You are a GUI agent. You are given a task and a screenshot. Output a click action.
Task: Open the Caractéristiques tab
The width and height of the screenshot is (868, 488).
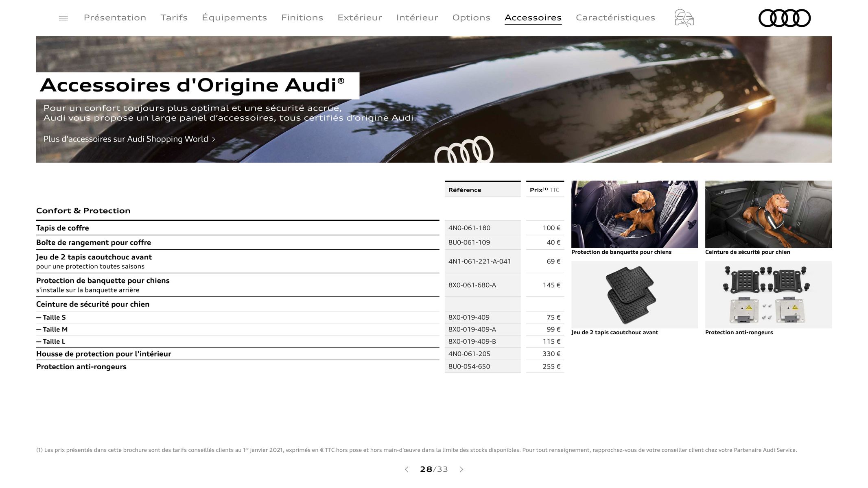click(x=615, y=17)
